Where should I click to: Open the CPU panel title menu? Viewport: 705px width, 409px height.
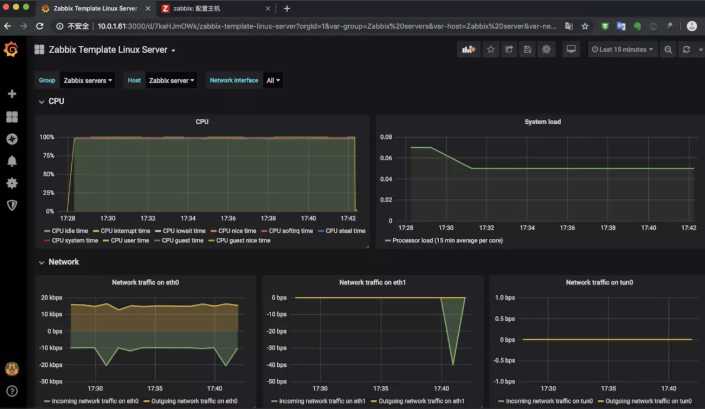(x=202, y=122)
